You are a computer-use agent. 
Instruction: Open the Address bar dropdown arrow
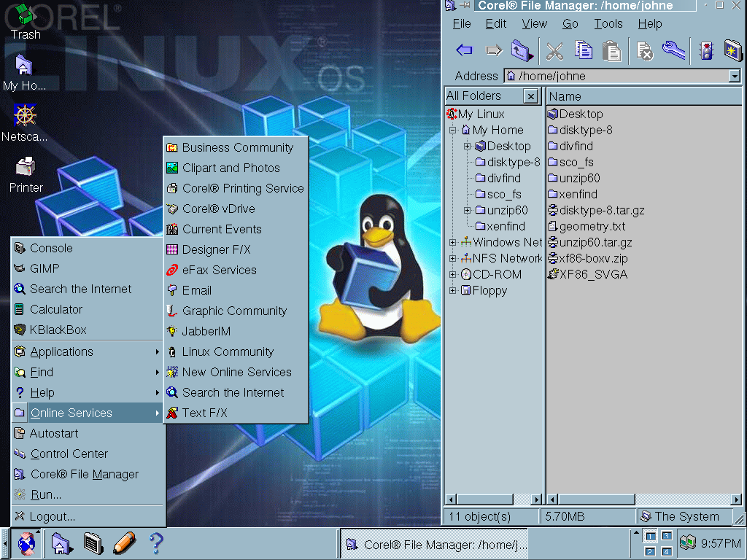tap(734, 76)
